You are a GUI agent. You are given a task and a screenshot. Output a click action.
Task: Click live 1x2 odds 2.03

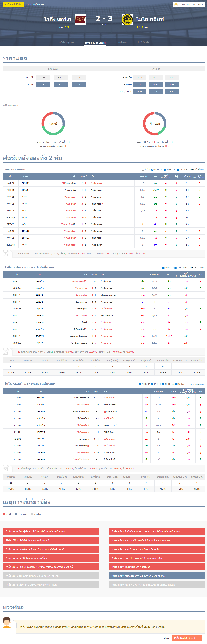172,85
